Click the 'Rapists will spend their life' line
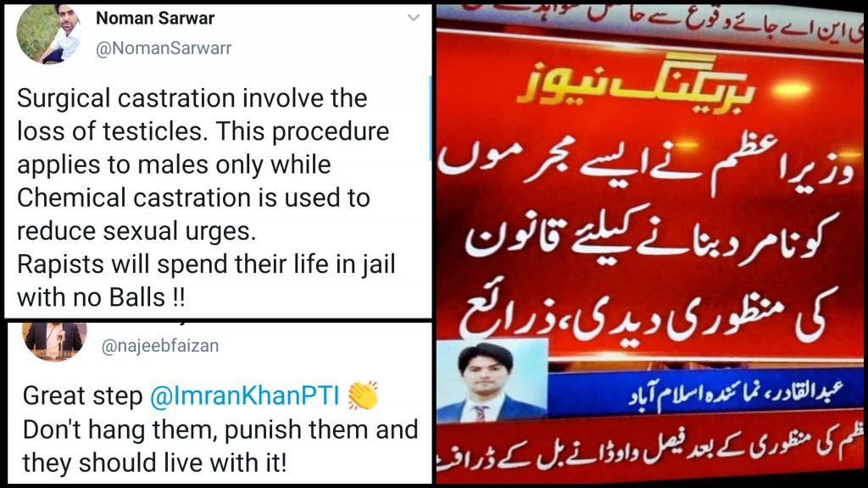This screenshot has width=868, height=488. [206, 264]
